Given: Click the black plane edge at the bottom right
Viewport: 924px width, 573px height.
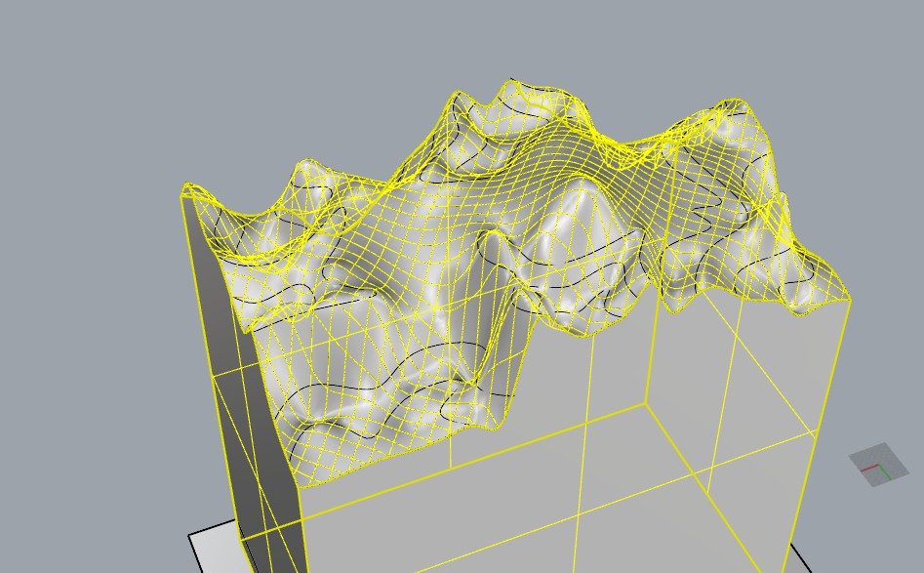Looking at the screenshot, I should pos(800,558).
